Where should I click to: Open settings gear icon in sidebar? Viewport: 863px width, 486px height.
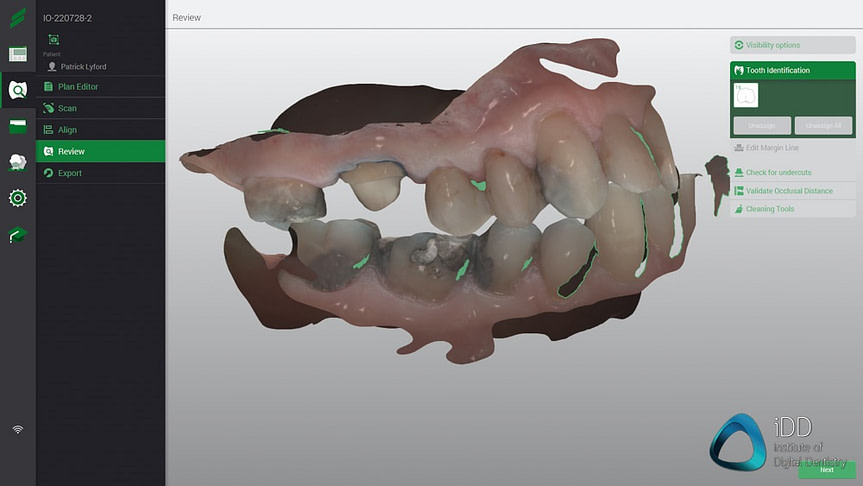[17, 198]
